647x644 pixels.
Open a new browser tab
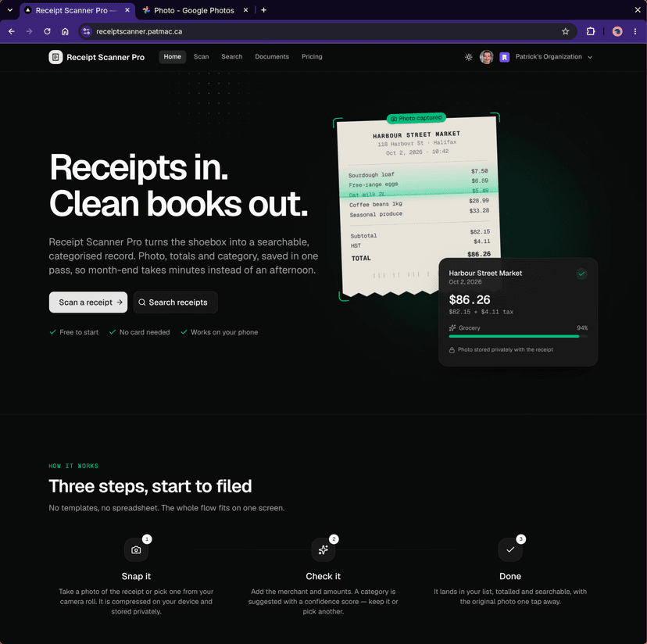click(x=263, y=10)
